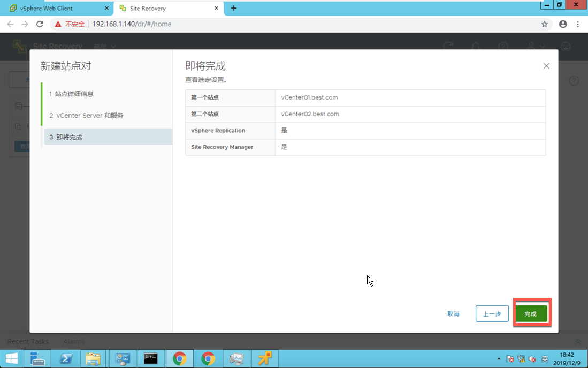588x368 pixels.
Task: Open the Recent Tasks tab
Action: tap(28, 341)
